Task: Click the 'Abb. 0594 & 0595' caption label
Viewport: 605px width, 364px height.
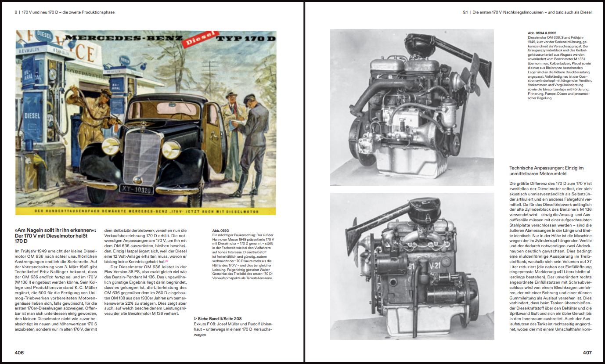Action: [x=542, y=33]
